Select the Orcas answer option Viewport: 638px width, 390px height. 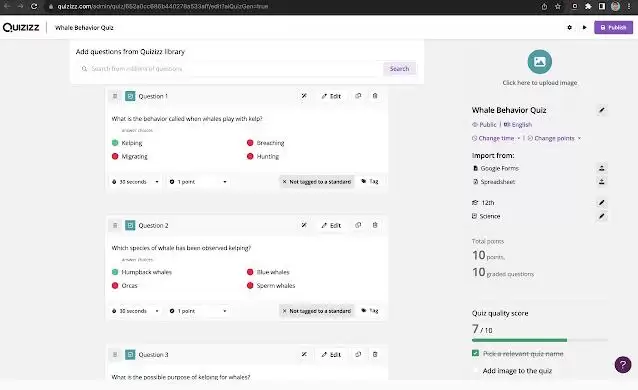(125, 285)
